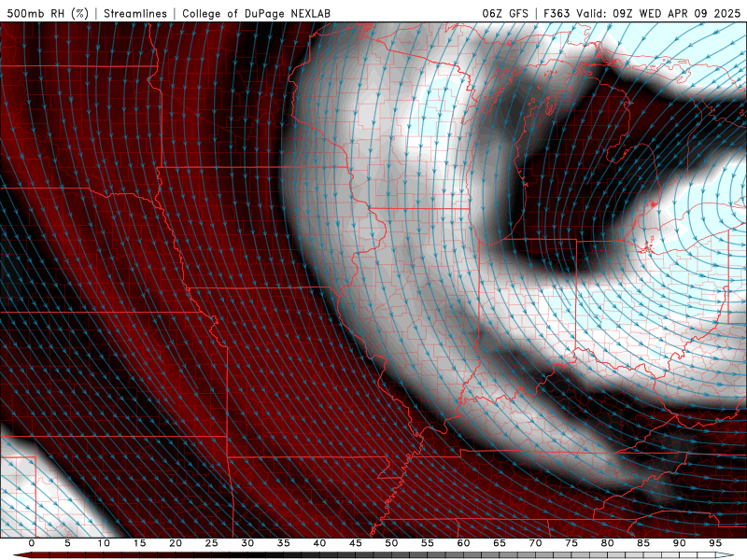Click the "25" color scale label

pos(212,543)
